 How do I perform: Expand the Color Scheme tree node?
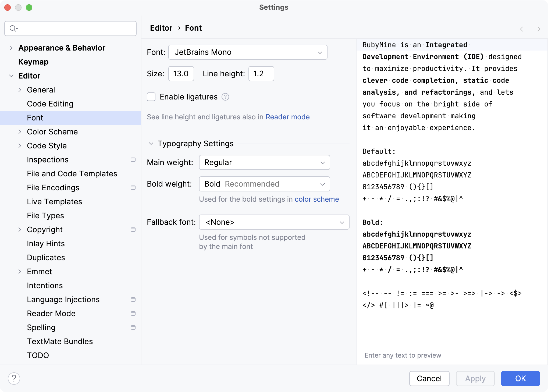tap(20, 132)
